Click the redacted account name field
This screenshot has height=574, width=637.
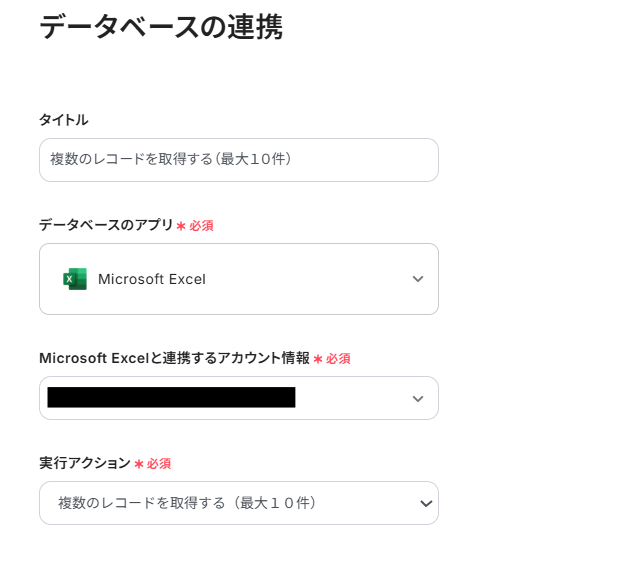coord(171,398)
